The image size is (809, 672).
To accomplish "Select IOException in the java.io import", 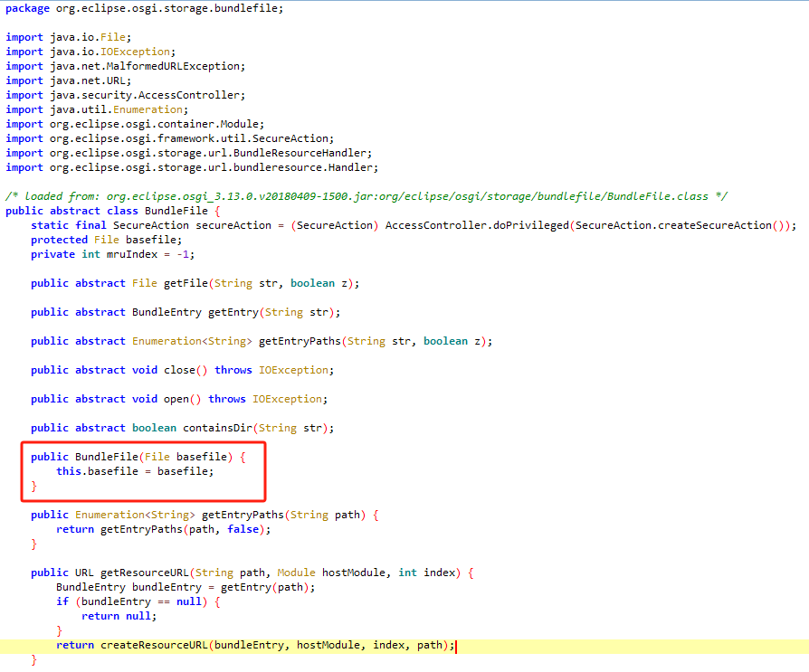I will pos(135,52).
